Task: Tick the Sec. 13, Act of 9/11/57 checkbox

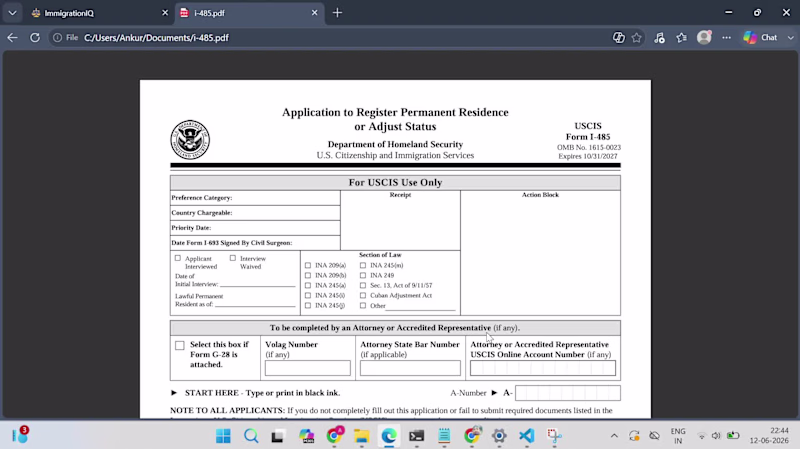Action: click(363, 285)
